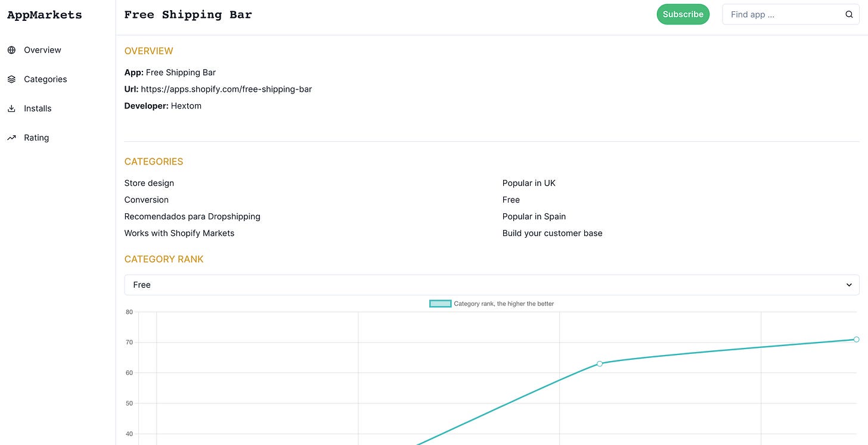Click the developer name Hextom
This screenshot has width=868, height=445.
(x=186, y=105)
